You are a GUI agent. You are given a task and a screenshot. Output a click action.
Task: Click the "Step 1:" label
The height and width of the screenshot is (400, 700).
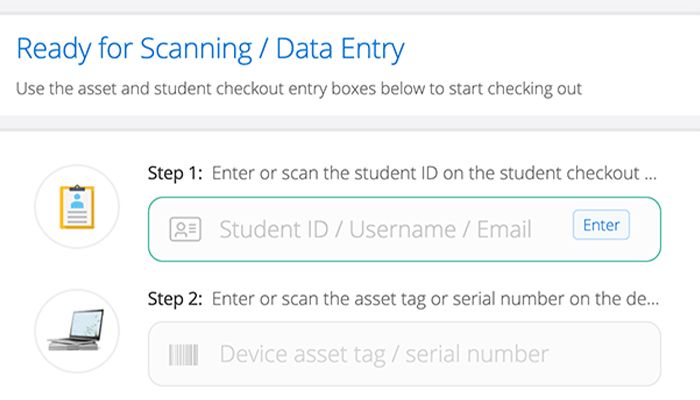pyautogui.click(x=176, y=173)
